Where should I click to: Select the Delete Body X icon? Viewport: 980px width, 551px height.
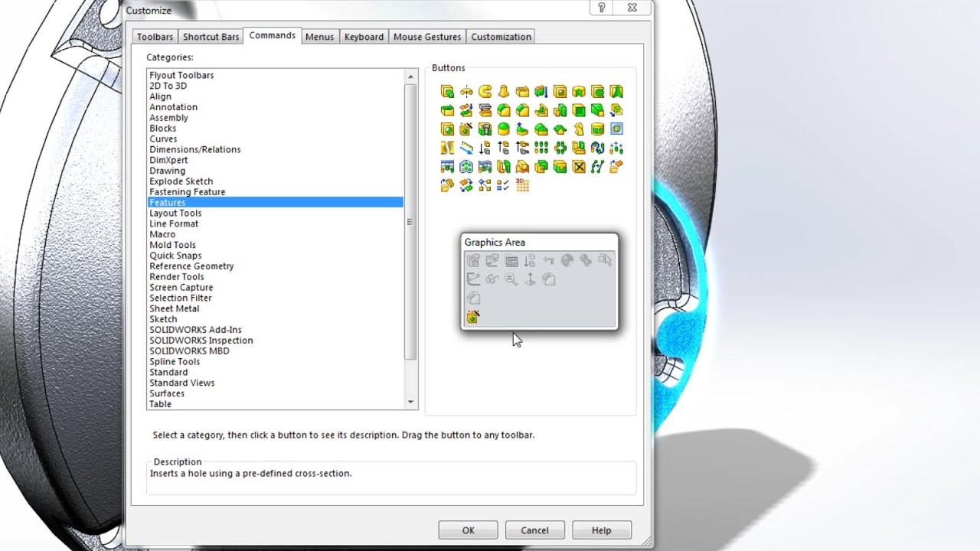pyautogui.click(x=579, y=166)
